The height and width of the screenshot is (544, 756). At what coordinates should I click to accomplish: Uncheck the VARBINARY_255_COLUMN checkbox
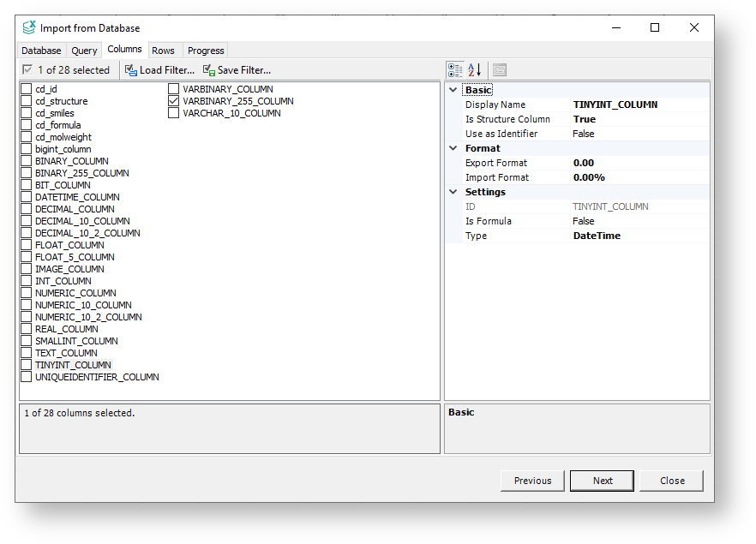coord(174,100)
